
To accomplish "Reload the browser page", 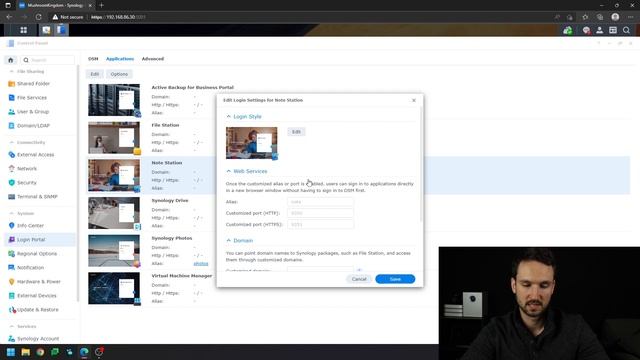I will [38, 17].
